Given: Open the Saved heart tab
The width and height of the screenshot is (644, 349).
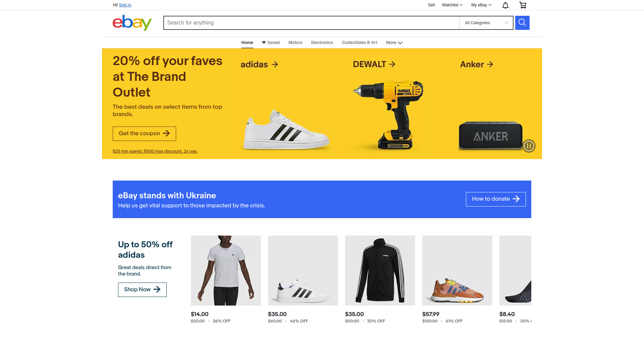Looking at the screenshot, I should coord(271,43).
